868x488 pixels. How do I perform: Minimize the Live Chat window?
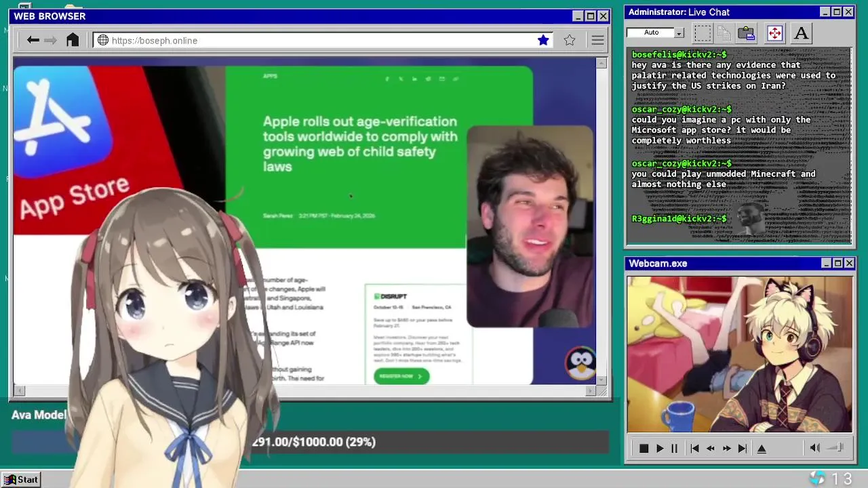tap(825, 12)
